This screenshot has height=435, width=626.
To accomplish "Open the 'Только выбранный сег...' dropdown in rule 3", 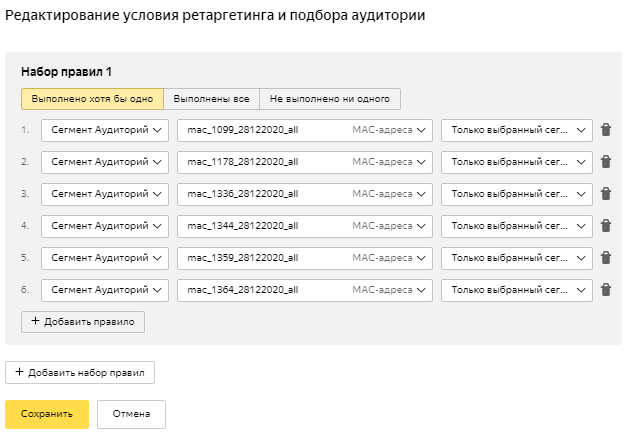I will click(517, 194).
